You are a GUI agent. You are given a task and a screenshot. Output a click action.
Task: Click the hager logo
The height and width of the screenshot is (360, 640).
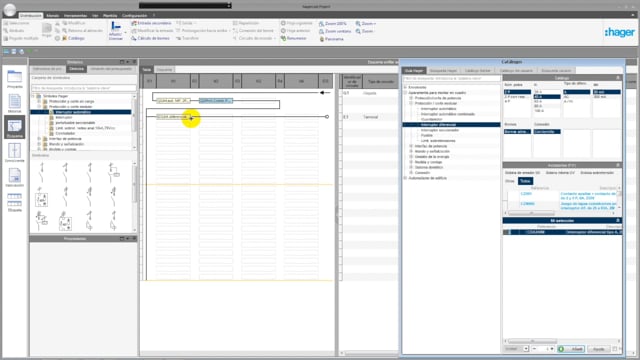[620, 32]
